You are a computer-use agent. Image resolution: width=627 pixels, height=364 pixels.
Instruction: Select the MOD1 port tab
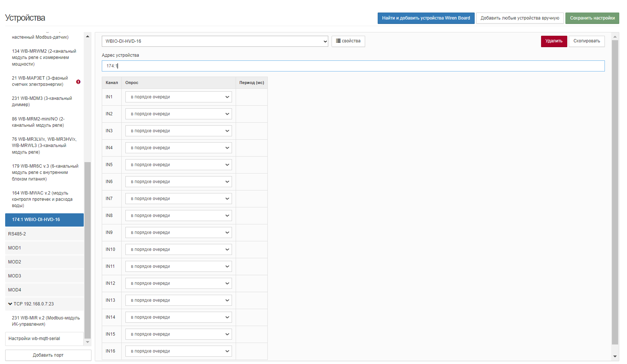coord(44,248)
